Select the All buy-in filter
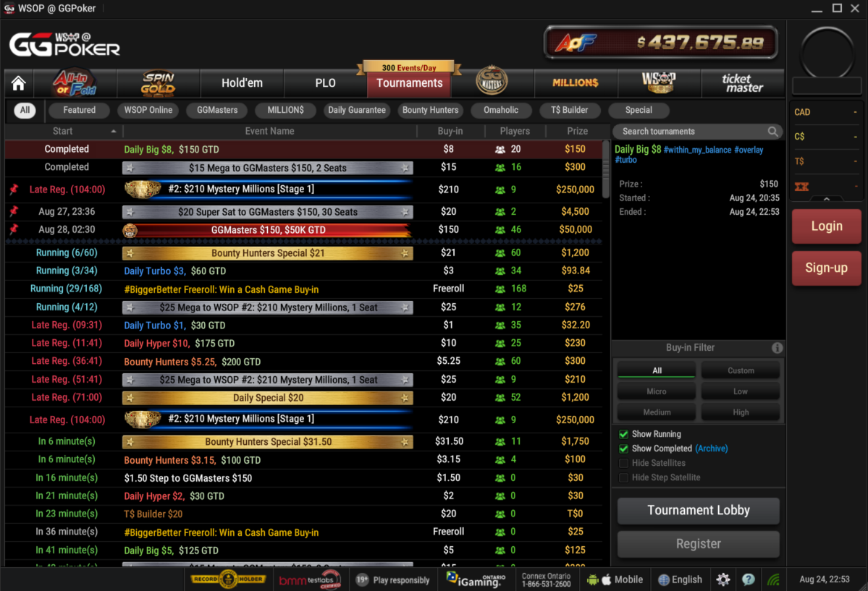 tap(657, 370)
